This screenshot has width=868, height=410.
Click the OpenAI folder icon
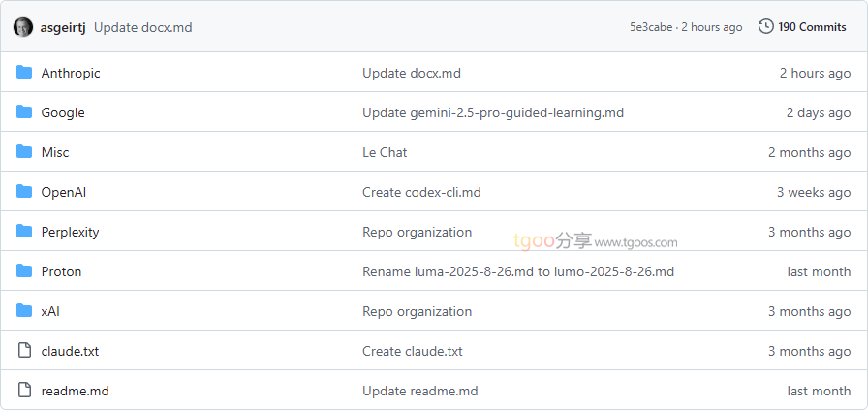pos(24,192)
